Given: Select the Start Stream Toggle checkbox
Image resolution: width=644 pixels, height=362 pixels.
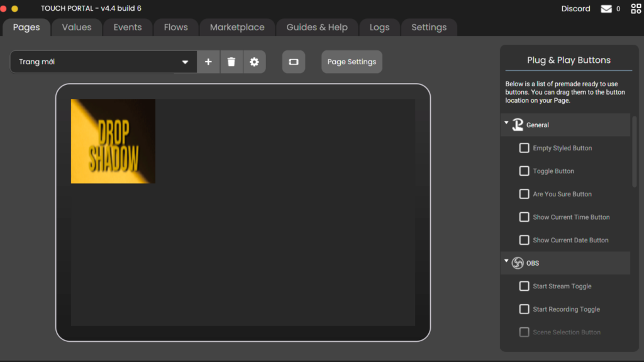Looking at the screenshot, I should pyautogui.click(x=524, y=286).
